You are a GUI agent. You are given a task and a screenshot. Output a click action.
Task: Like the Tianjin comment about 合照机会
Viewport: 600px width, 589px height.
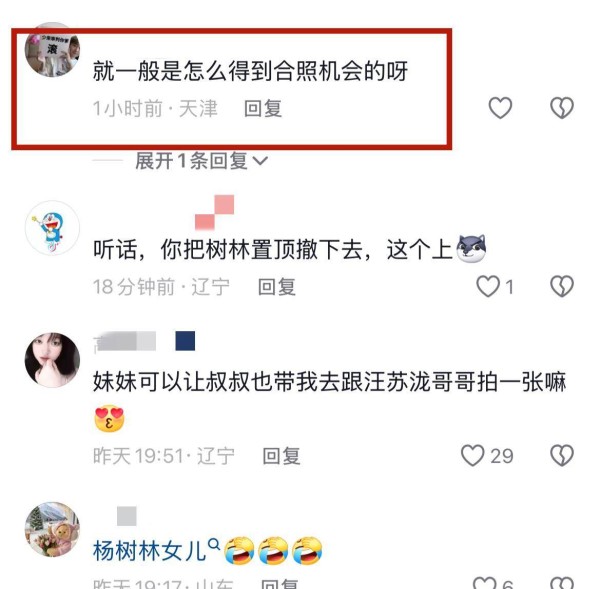500,108
